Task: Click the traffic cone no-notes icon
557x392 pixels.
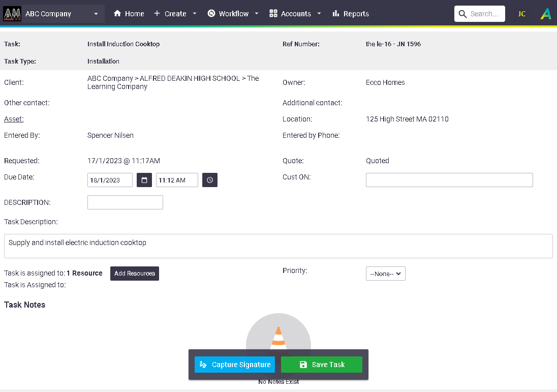Action: 278,337
